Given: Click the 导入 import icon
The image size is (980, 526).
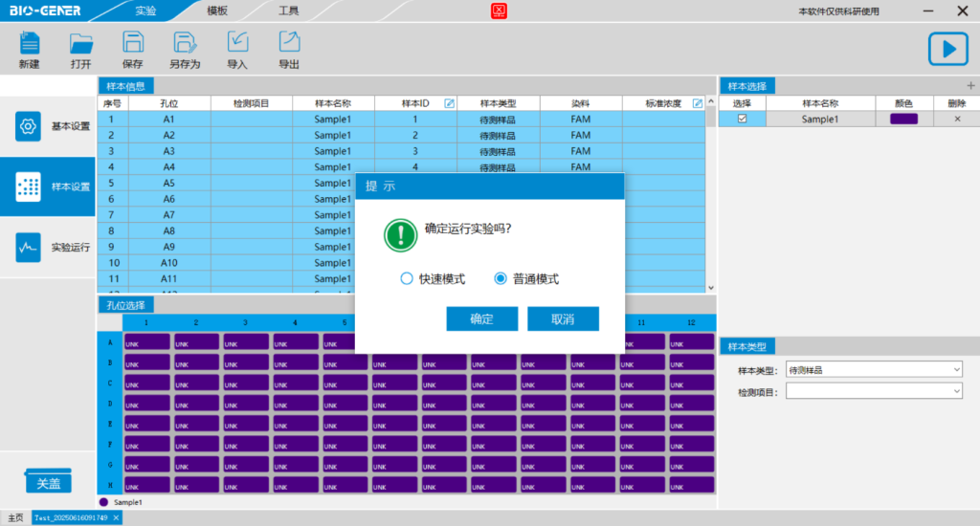Looking at the screenshot, I should (237, 42).
